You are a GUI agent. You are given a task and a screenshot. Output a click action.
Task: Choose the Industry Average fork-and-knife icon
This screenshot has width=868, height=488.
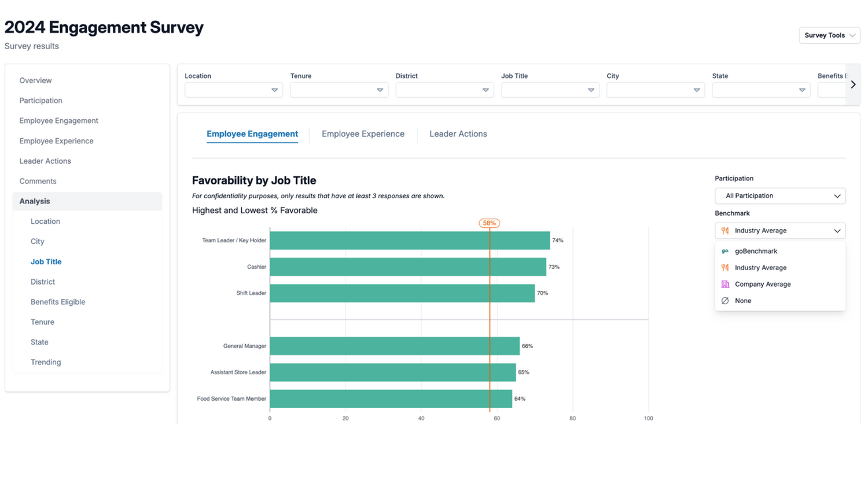[725, 267]
